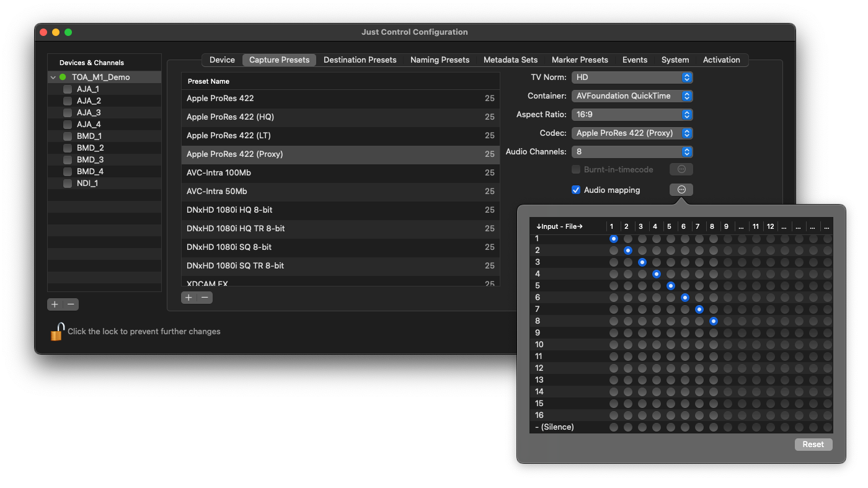Open the Container dropdown
This screenshot has width=868, height=488.
(x=632, y=96)
